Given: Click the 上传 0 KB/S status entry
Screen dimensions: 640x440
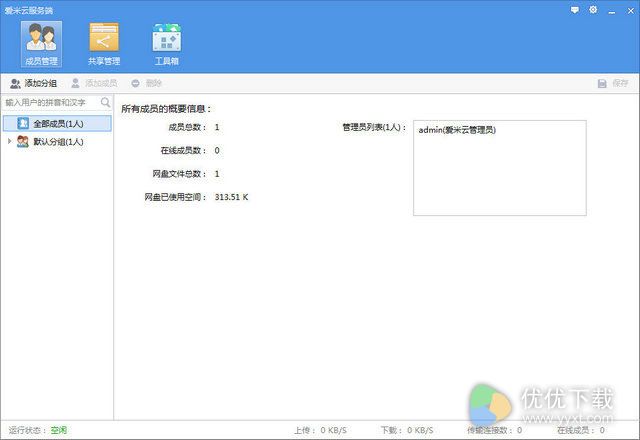Looking at the screenshot, I should tap(320, 430).
